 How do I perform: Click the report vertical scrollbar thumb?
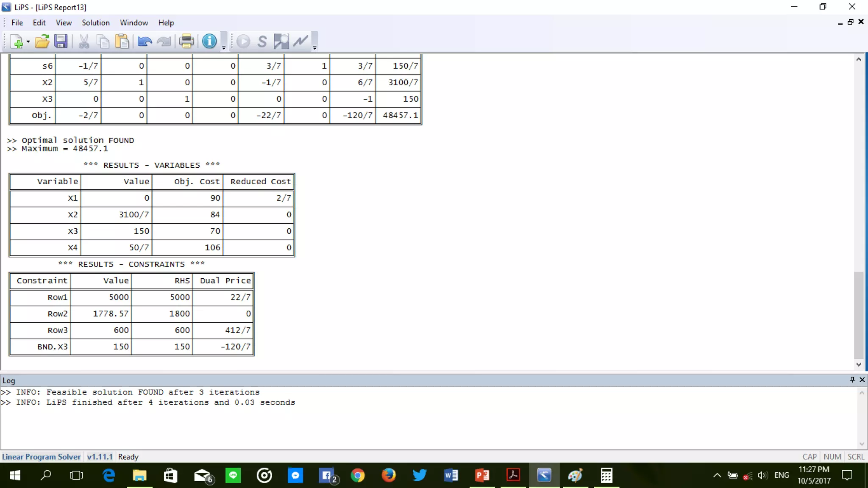pos(858,314)
